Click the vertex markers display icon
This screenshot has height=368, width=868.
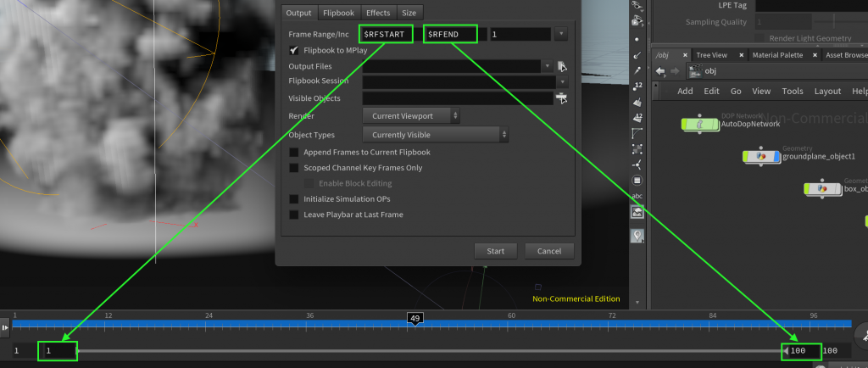(637, 164)
